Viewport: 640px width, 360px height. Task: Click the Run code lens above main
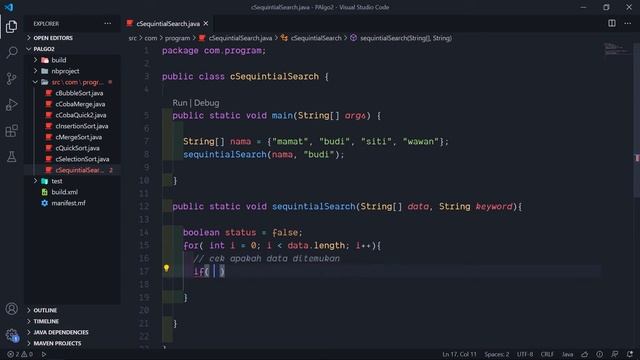pyautogui.click(x=179, y=103)
